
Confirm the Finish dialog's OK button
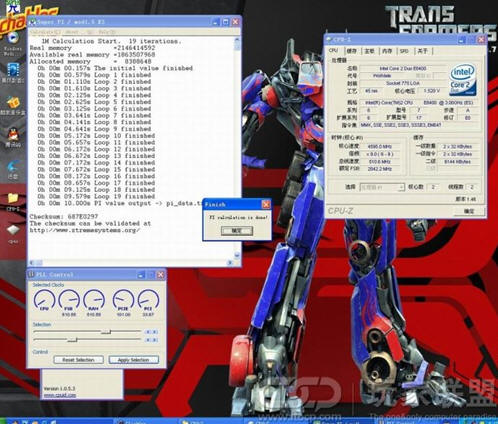tap(237, 230)
